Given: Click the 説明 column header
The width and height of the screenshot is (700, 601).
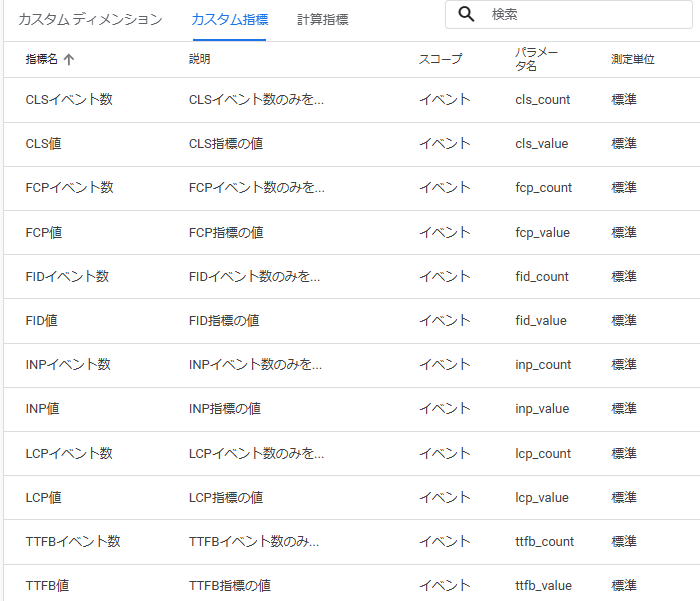Looking at the screenshot, I should 199,60.
